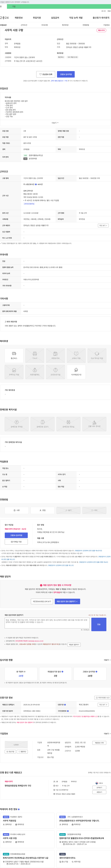The height and width of the screenshot is (868, 111).
Task: Click the 새창보기 button for 현대삼호중공업 posting
Action: (x=99, y=792)
